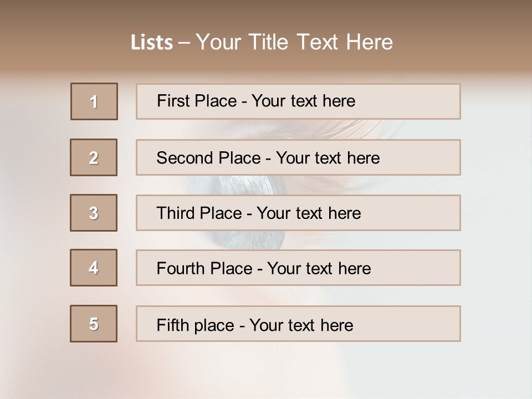Click the word 'Third' in the list
532x399 pixels.
pos(177,213)
